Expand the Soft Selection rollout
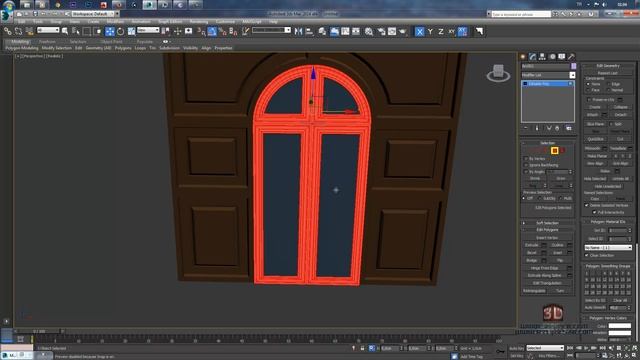 (x=548, y=223)
